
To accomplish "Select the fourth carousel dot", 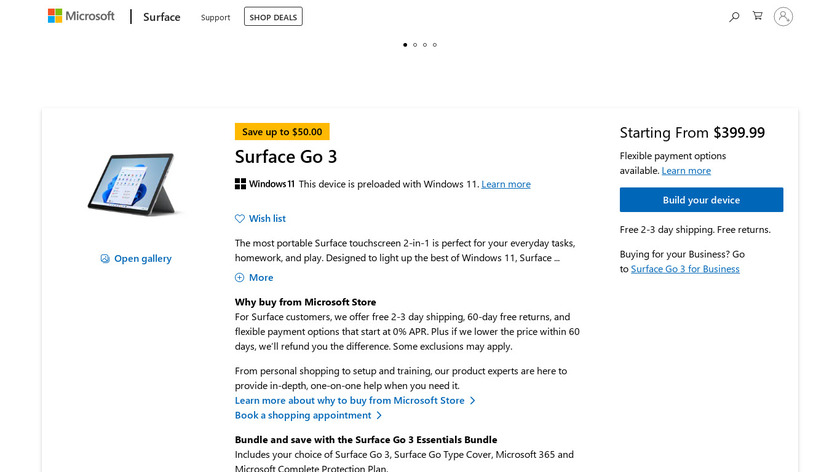I will pyautogui.click(x=435, y=45).
